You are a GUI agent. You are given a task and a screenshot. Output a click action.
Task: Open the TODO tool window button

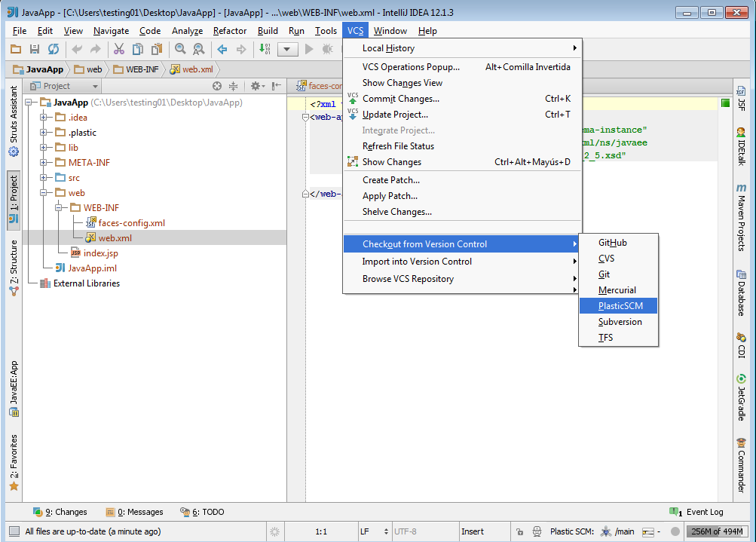click(202, 512)
